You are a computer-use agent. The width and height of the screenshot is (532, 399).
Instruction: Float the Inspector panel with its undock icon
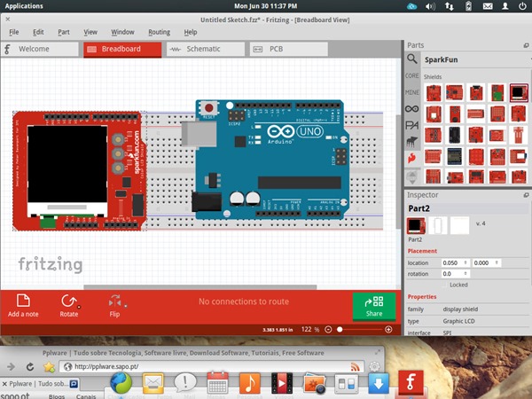[526, 195]
